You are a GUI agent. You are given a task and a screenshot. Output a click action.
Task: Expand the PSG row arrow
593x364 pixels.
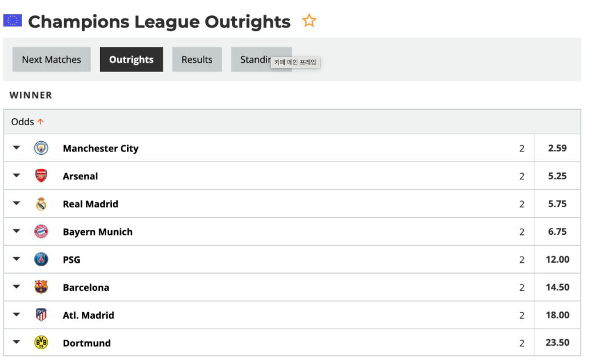pyautogui.click(x=17, y=259)
